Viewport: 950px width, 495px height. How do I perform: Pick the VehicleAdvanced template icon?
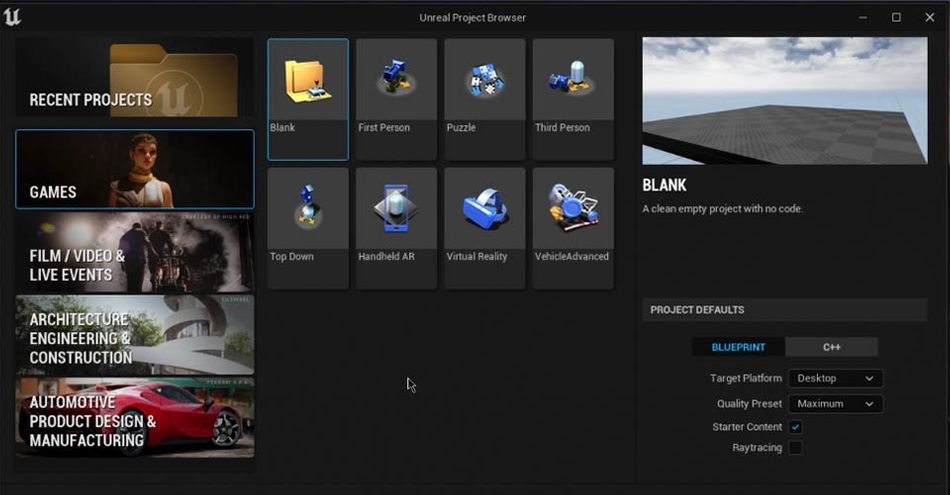(573, 208)
